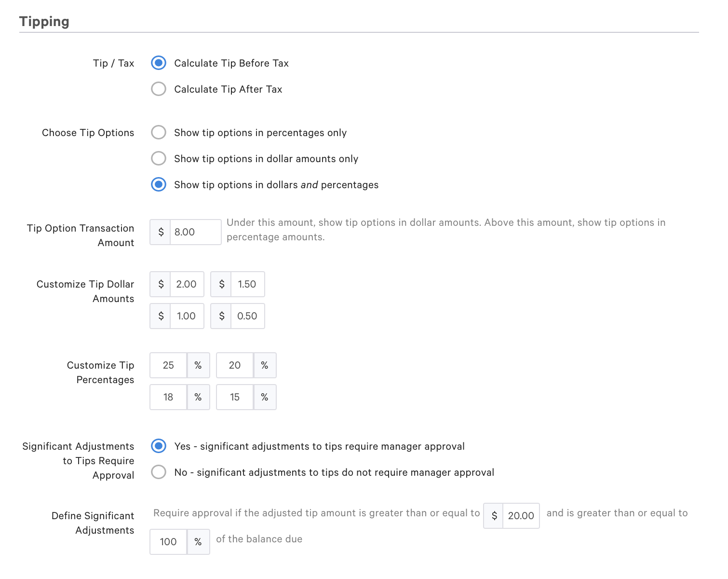Select Calculate Tip Before Tax option
Image resolution: width=728 pixels, height=579 pixels.
tap(158, 63)
